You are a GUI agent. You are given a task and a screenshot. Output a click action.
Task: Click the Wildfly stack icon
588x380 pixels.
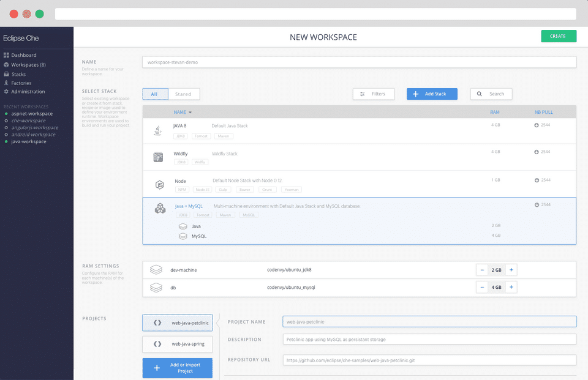(x=158, y=157)
